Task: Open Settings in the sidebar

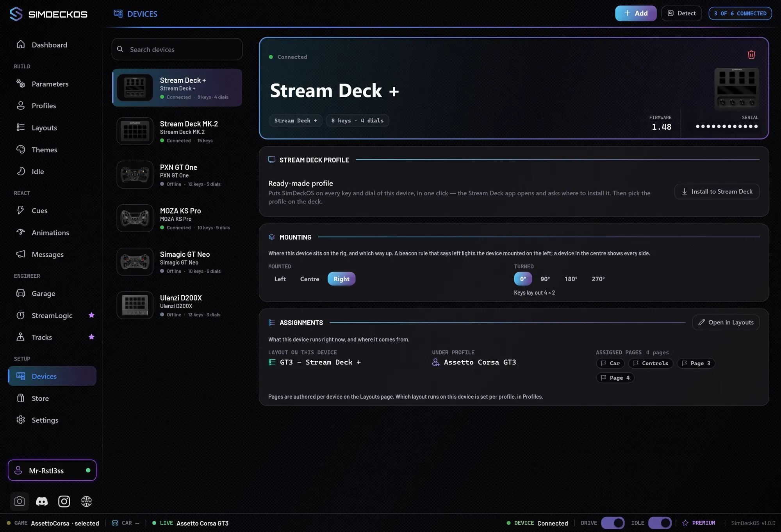Action: 52,420
